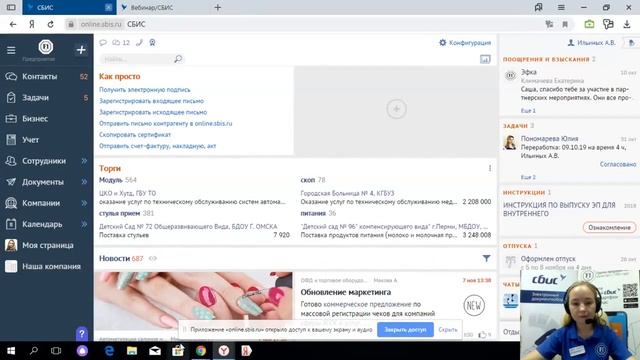Open link Отправить счет-фактуру, накладную, акт
The image size is (640, 360).
click(158, 146)
